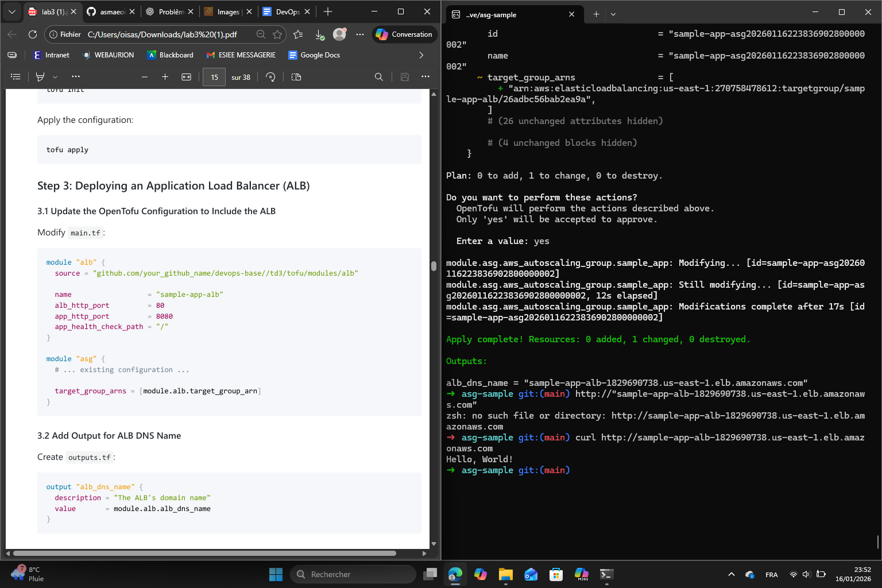Open the Blackboard bookmark

click(x=171, y=55)
